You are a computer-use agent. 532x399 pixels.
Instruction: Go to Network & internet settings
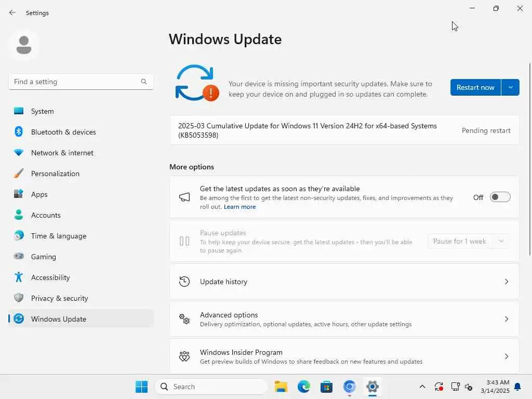[x=81, y=153]
